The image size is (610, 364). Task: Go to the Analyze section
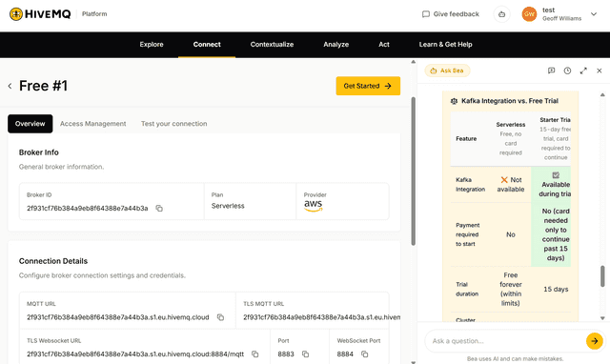(336, 45)
